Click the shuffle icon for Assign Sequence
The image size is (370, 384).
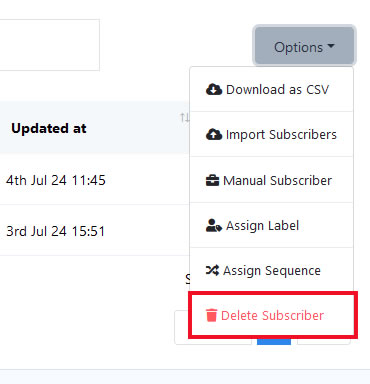pyautogui.click(x=212, y=270)
